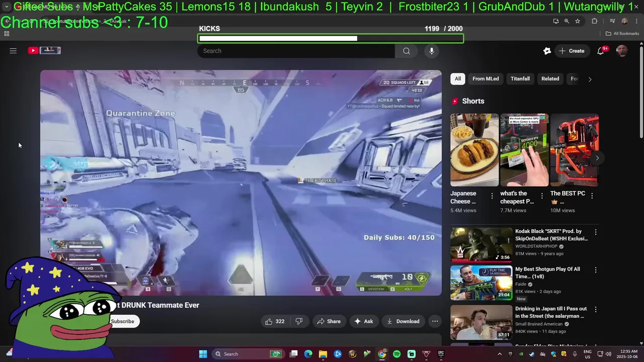Screen dimensions: 644x362
Task: Open Japanese Cheese short thumbnail
Action: tap(474, 150)
